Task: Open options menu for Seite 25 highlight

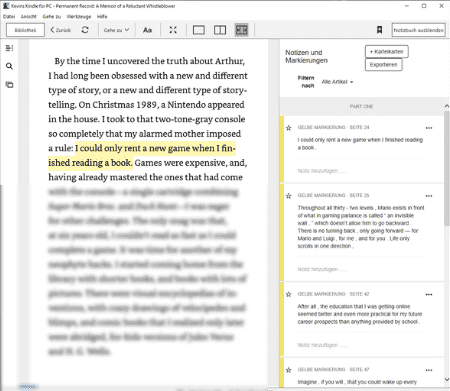Action: tap(429, 196)
